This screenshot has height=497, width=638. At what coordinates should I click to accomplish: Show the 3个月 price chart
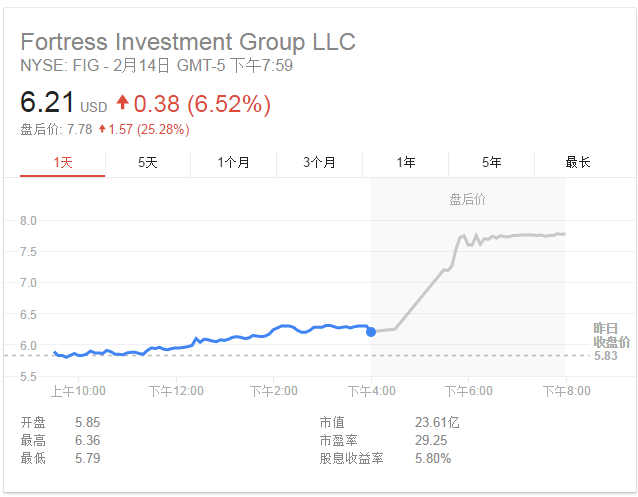pyautogui.click(x=319, y=162)
